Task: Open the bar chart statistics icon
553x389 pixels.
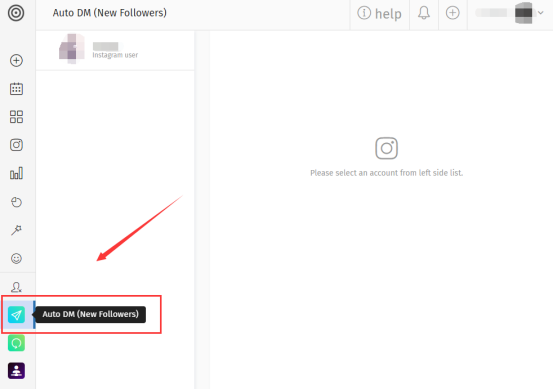Action: click(x=16, y=173)
